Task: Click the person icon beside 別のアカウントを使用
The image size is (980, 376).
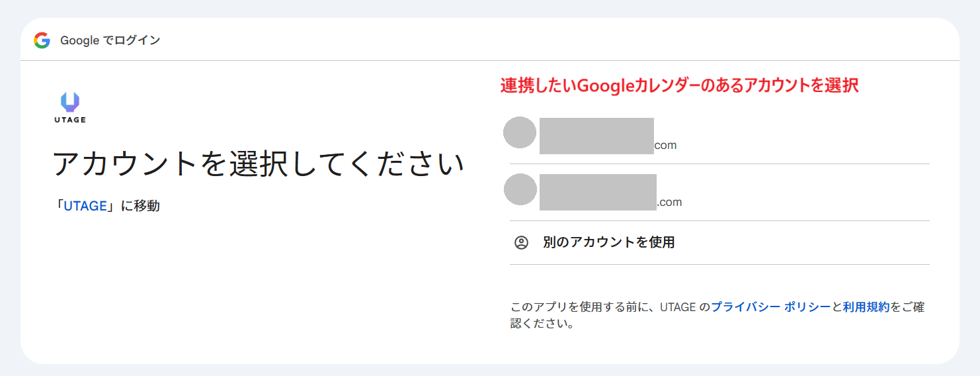Action: [521, 242]
